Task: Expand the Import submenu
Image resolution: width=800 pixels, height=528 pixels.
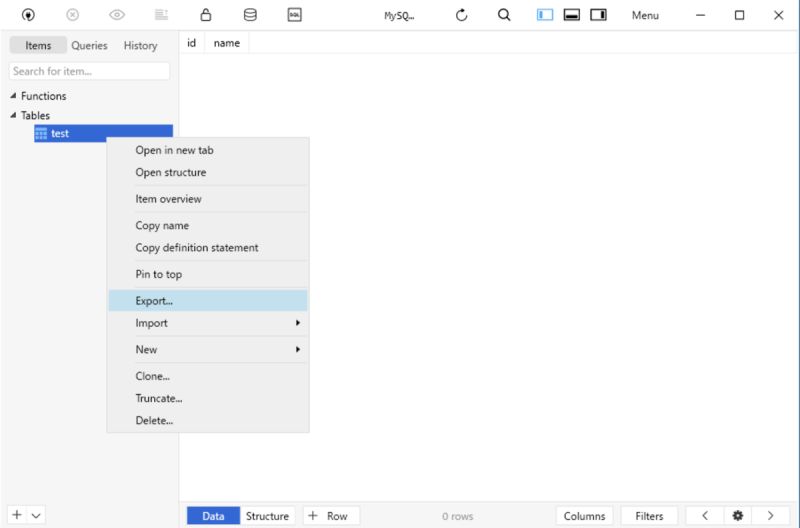Action: tap(208, 323)
